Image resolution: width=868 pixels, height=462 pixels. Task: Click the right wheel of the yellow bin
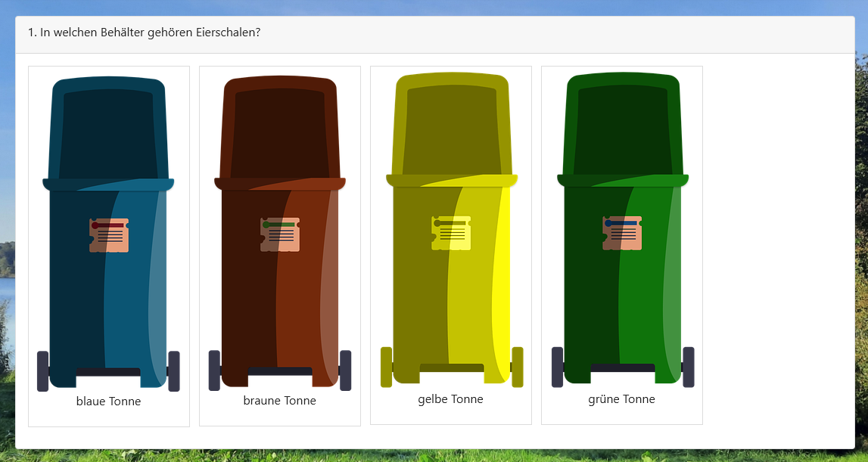point(518,367)
